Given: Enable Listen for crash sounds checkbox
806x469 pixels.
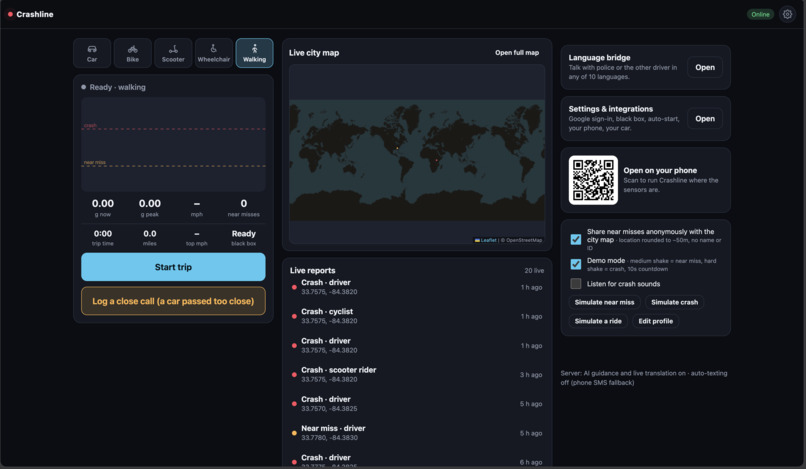Looking at the screenshot, I should (576, 284).
